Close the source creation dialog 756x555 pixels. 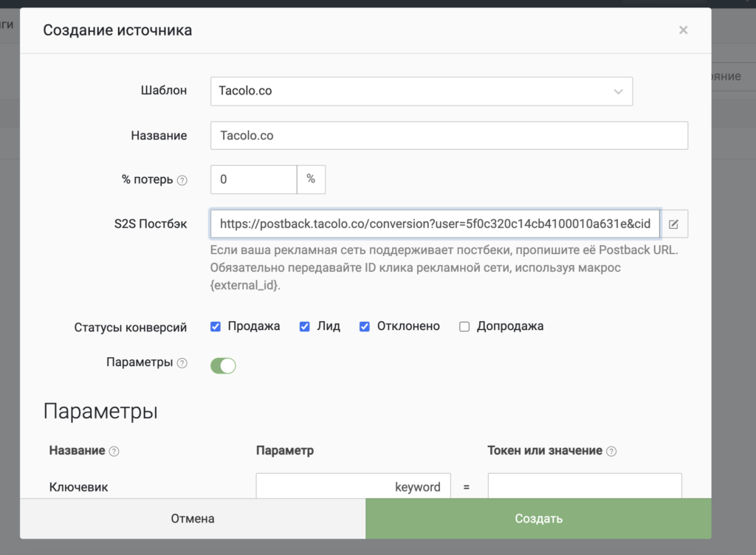pos(683,30)
